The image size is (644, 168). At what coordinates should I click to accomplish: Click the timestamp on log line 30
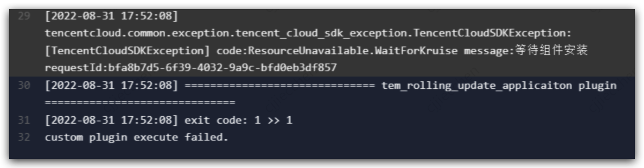[111, 85]
